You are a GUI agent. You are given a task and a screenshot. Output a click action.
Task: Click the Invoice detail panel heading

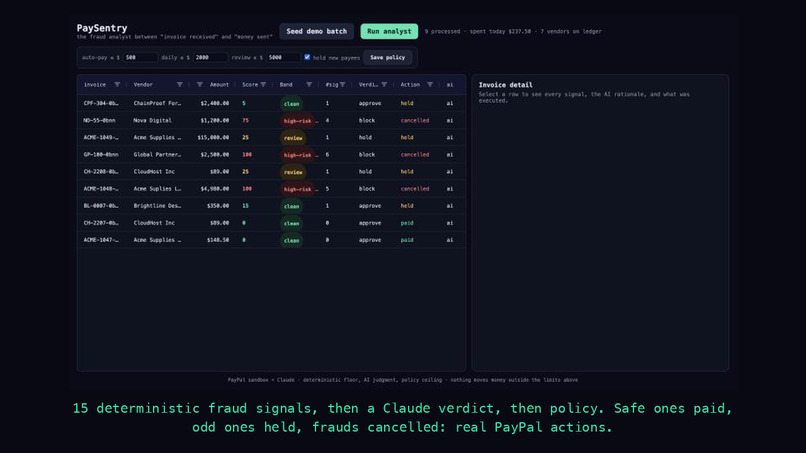[x=506, y=85]
